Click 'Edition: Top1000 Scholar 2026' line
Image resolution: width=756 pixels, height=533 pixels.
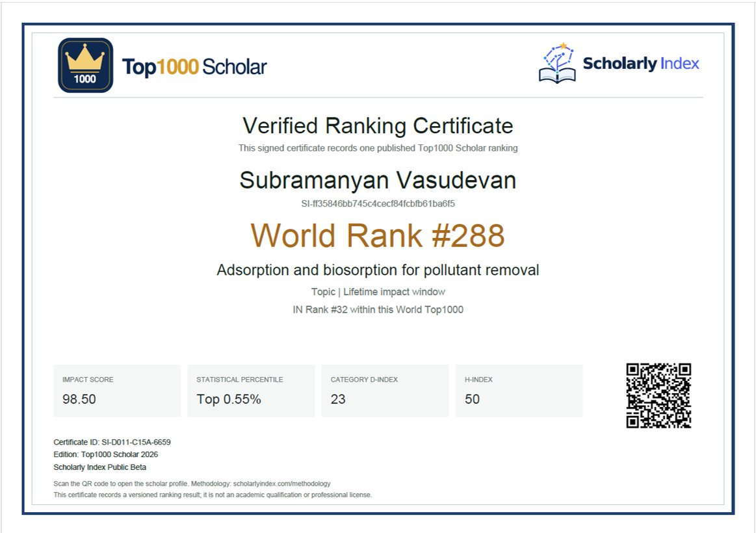pyautogui.click(x=105, y=454)
